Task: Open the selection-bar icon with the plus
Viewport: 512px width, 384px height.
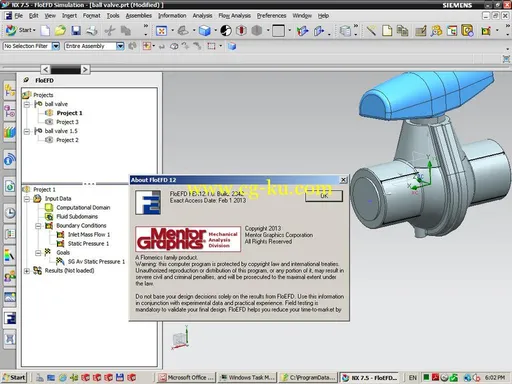Action: tap(147, 46)
